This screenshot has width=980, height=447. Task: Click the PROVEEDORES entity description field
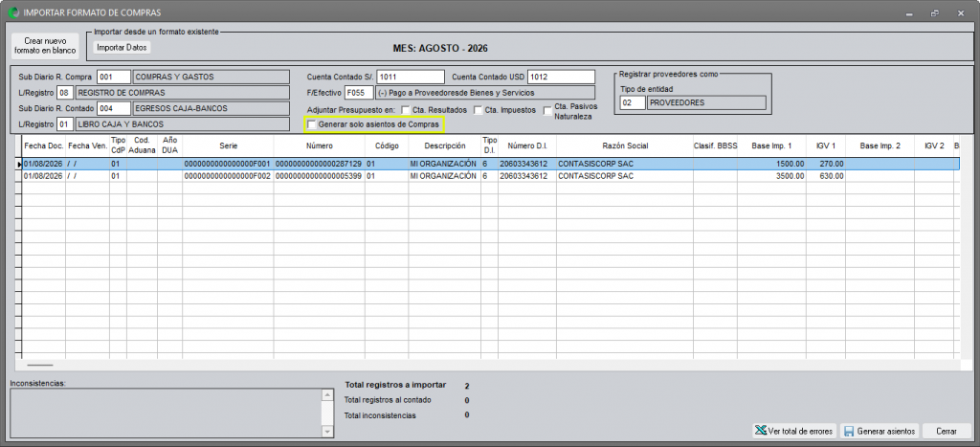pos(707,102)
